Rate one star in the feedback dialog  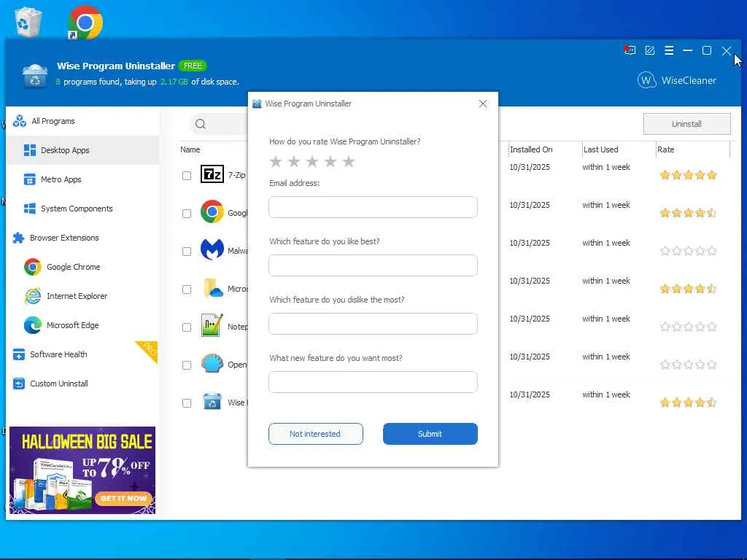click(x=275, y=161)
